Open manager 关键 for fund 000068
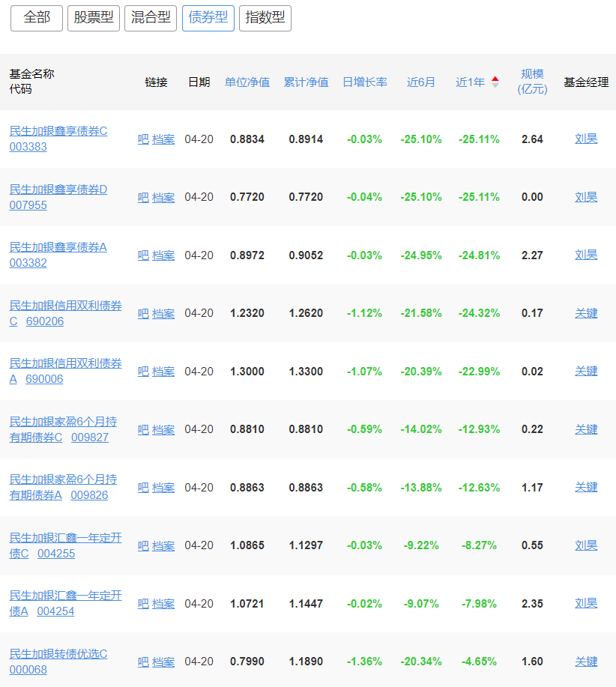The image size is (616, 687). pos(586,662)
